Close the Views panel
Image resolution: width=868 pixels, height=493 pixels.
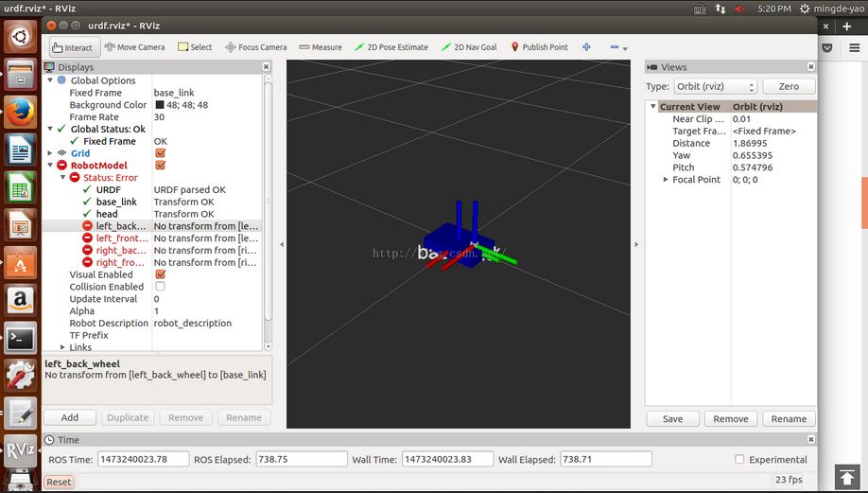pos(810,66)
